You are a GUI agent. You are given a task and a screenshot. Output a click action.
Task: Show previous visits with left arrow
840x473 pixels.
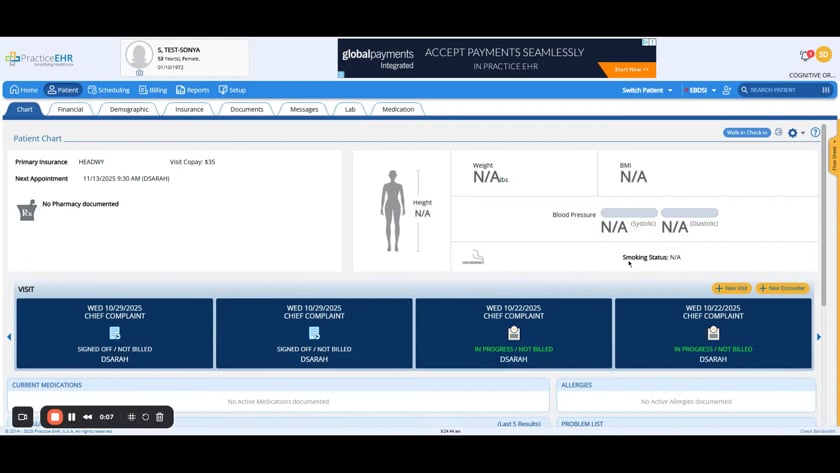pos(9,337)
